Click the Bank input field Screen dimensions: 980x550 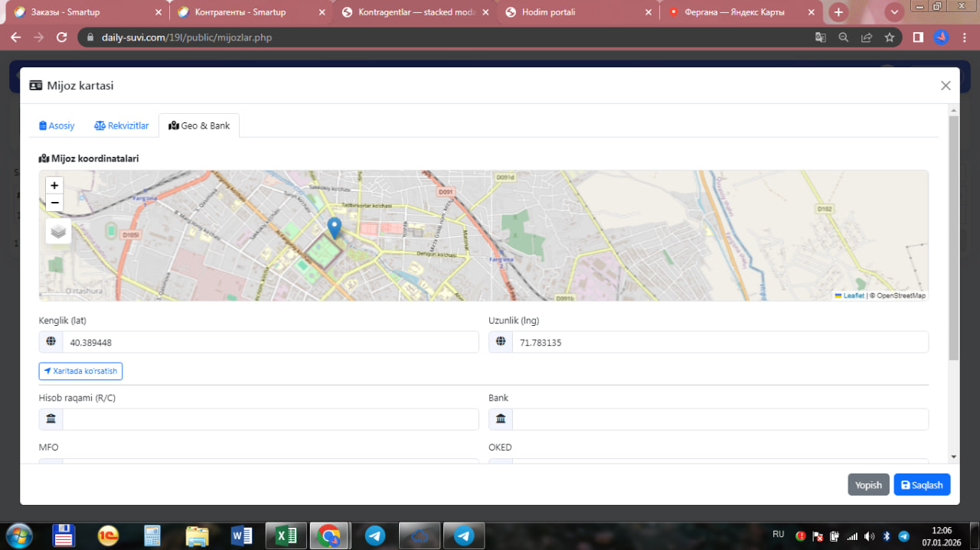[x=719, y=419]
